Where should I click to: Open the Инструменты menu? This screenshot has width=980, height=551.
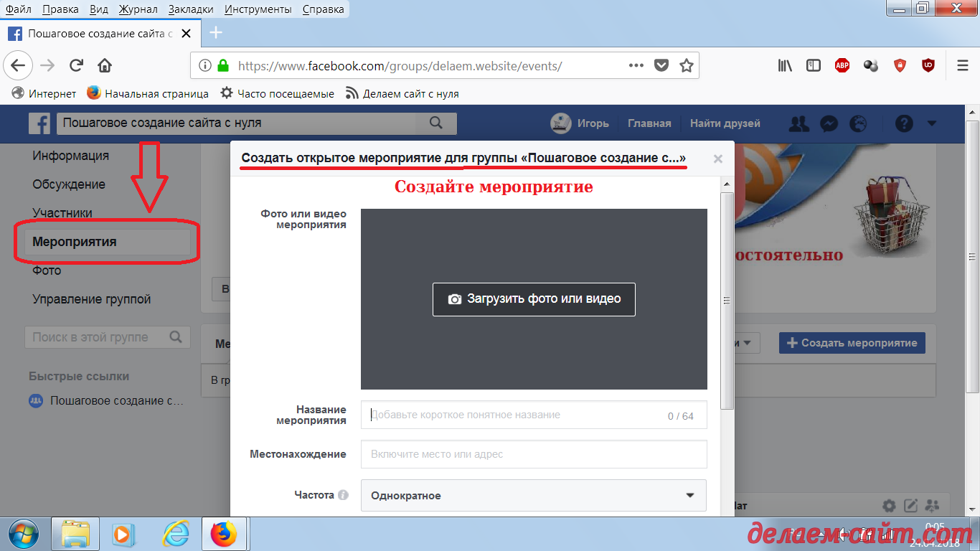[x=258, y=9]
